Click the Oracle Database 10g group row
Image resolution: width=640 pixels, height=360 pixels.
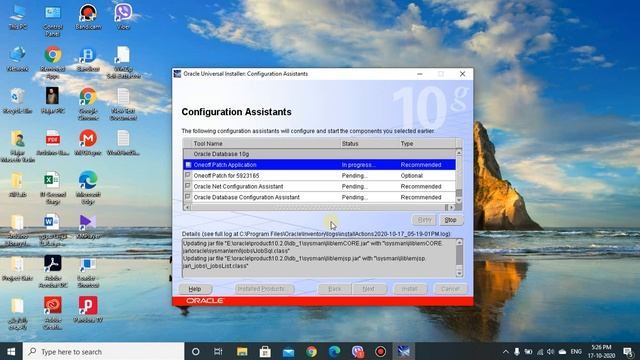[x=320, y=154]
